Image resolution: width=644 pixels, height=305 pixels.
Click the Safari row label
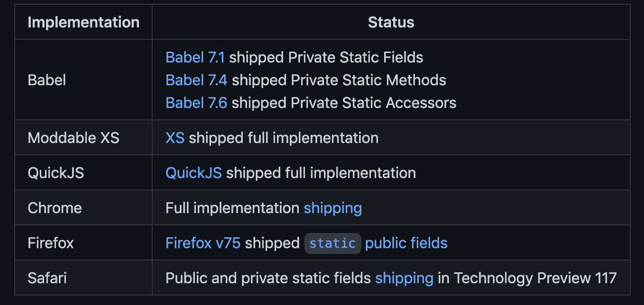pos(47,278)
